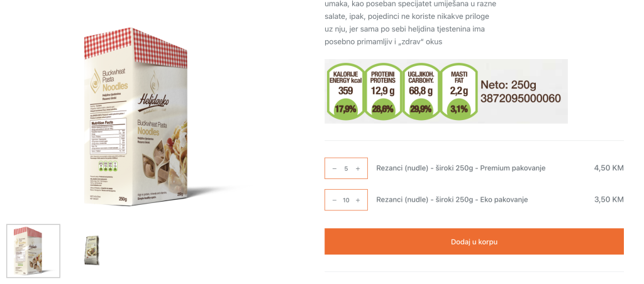Click the Rezanci široki Premium pakovanje product name
This screenshot has width=644, height=284.
click(461, 168)
